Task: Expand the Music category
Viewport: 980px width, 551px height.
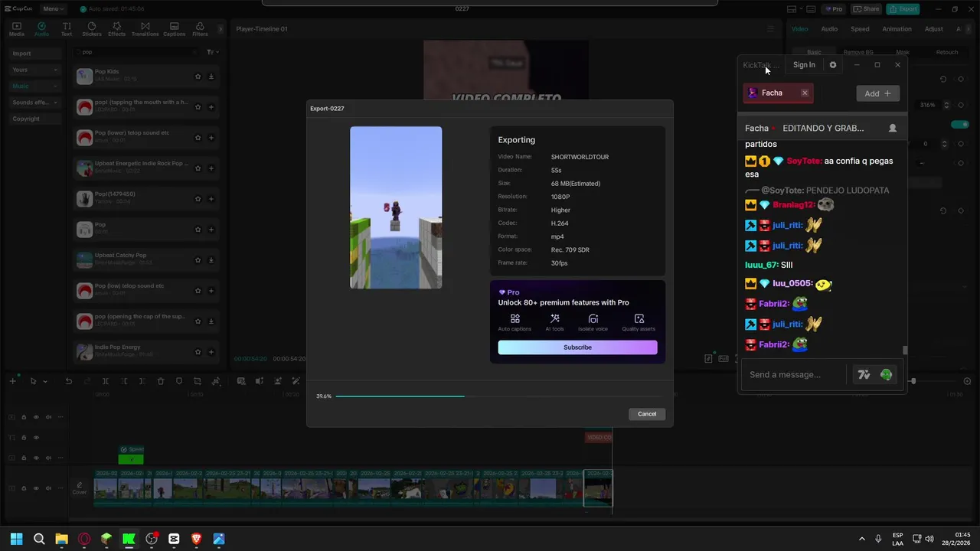Action: click(x=34, y=86)
